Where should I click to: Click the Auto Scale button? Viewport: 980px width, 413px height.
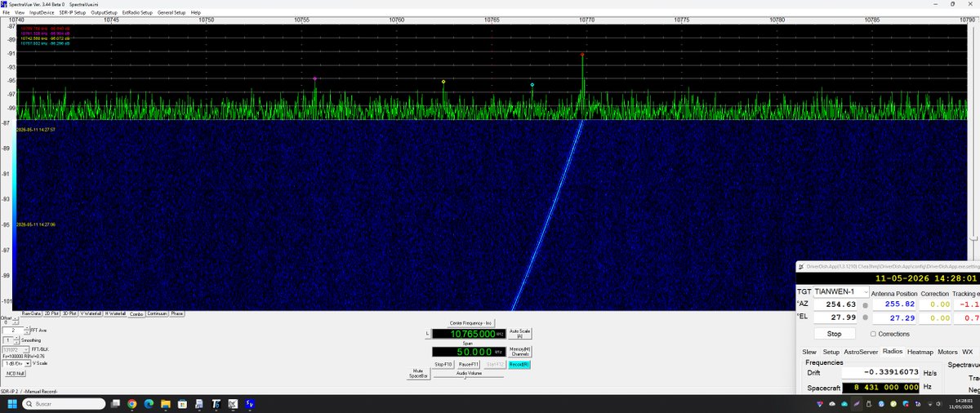[x=520, y=333]
